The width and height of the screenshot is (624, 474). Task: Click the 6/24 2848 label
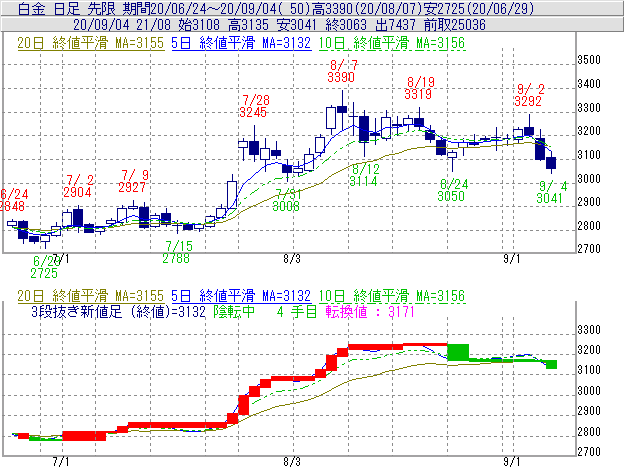pyautogui.click(x=14, y=200)
